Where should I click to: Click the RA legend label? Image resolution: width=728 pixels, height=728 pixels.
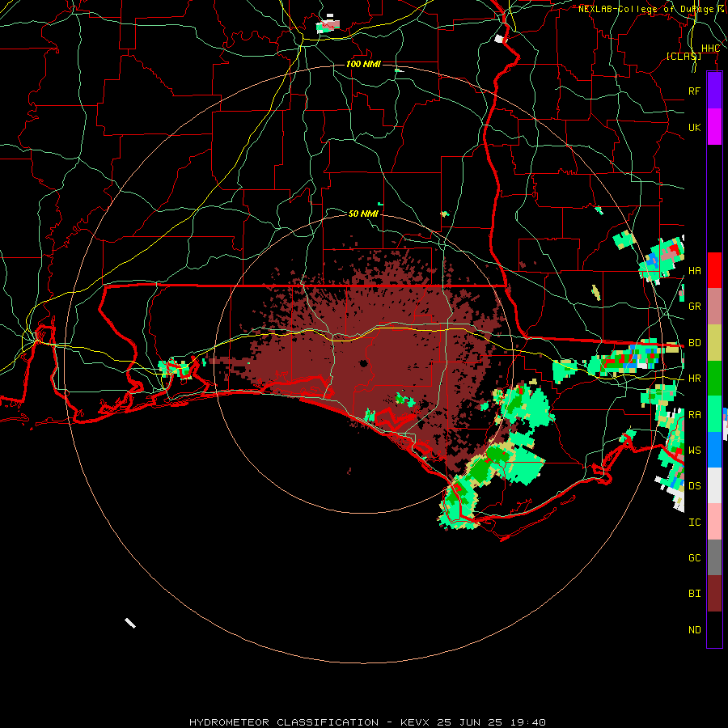point(694,415)
